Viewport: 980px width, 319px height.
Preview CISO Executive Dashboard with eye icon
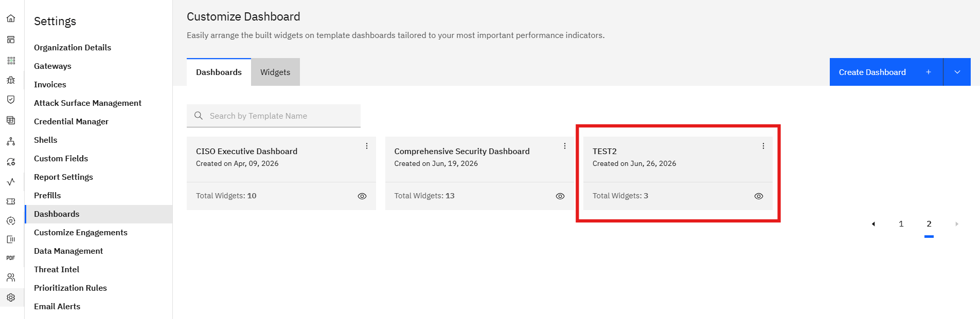(x=362, y=196)
